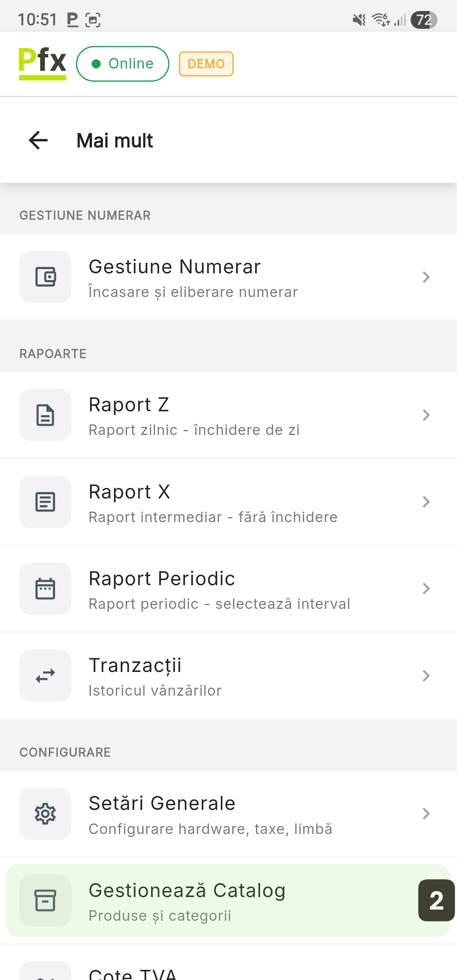Click the chevron beside Raport Periodic
Viewport: 457px width, 980px height.
(426, 589)
